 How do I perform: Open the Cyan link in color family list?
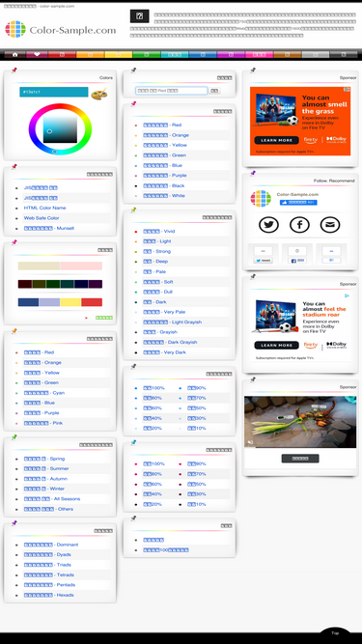coord(43,393)
